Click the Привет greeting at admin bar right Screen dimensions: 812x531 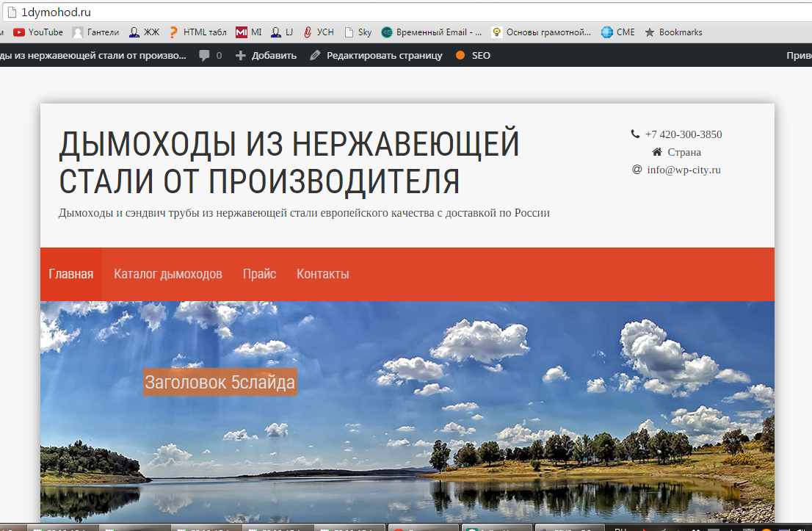point(799,55)
